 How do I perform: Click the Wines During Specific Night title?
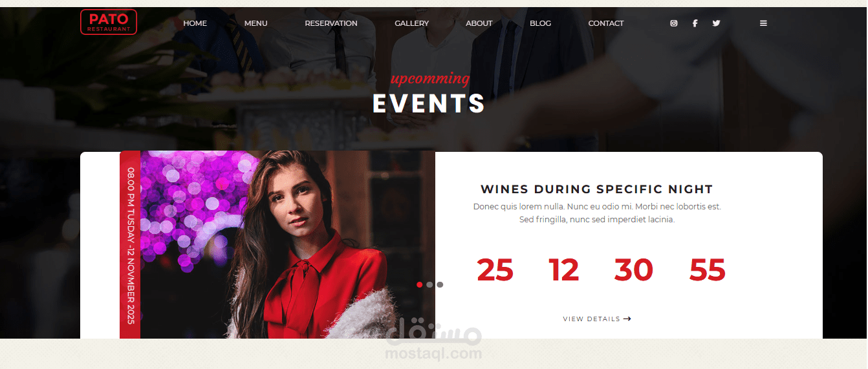click(x=597, y=189)
